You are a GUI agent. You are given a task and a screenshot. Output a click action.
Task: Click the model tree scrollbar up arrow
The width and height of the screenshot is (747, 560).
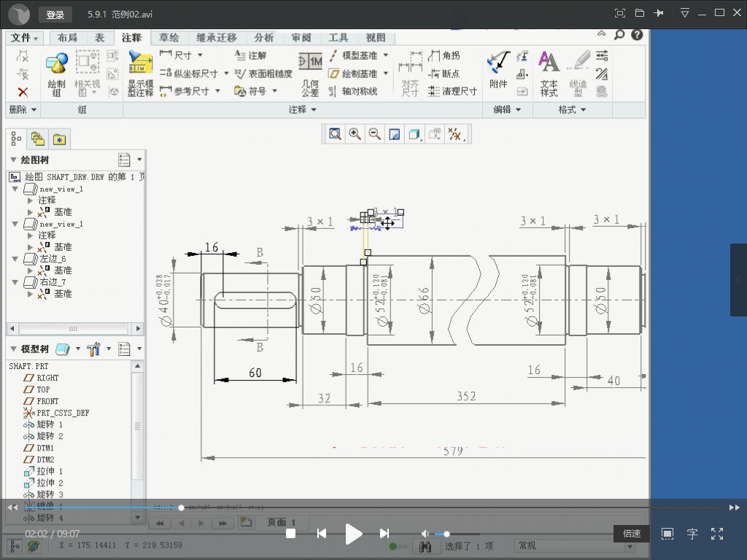[x=137, y=366]
